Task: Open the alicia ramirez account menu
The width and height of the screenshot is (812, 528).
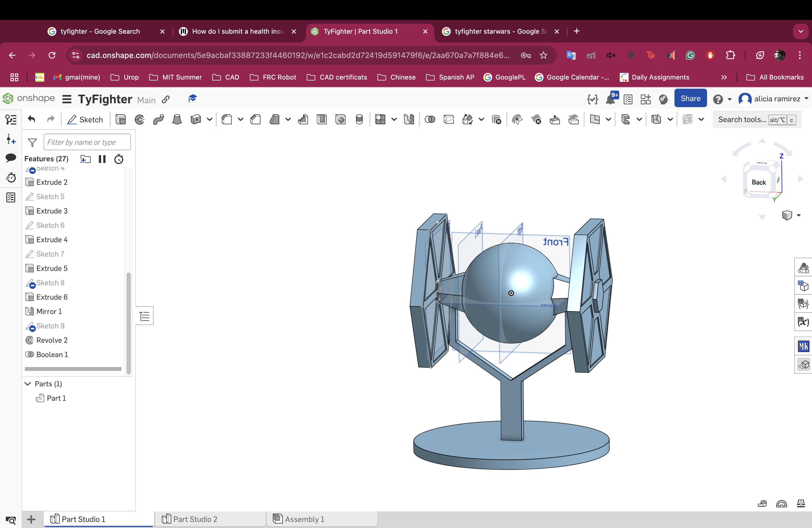Action: pos(774,99)
